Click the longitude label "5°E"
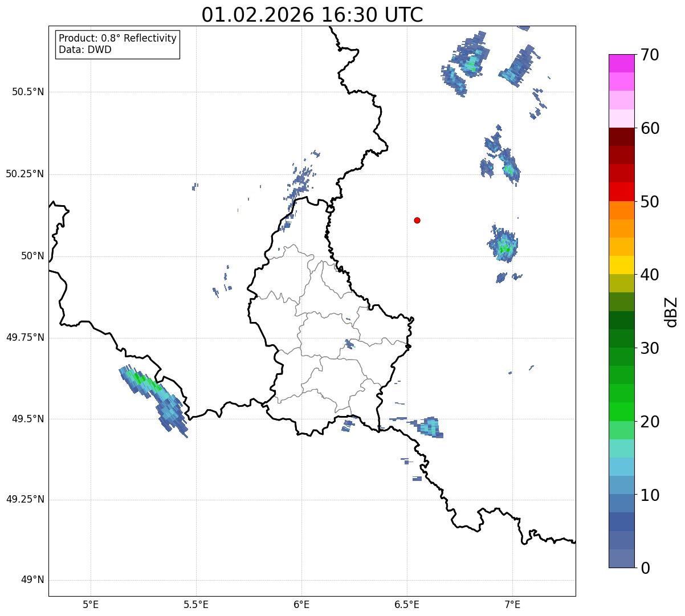 pos(91,604)
